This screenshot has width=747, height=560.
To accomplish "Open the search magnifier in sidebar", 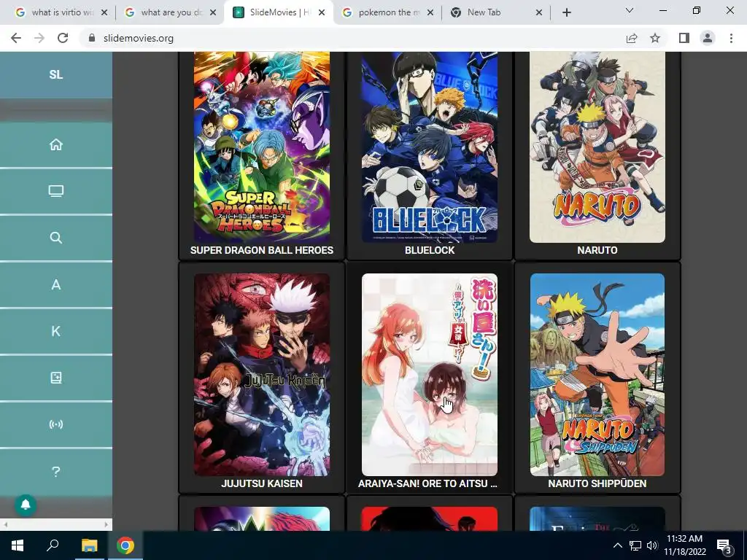I will tap(55, 238).
